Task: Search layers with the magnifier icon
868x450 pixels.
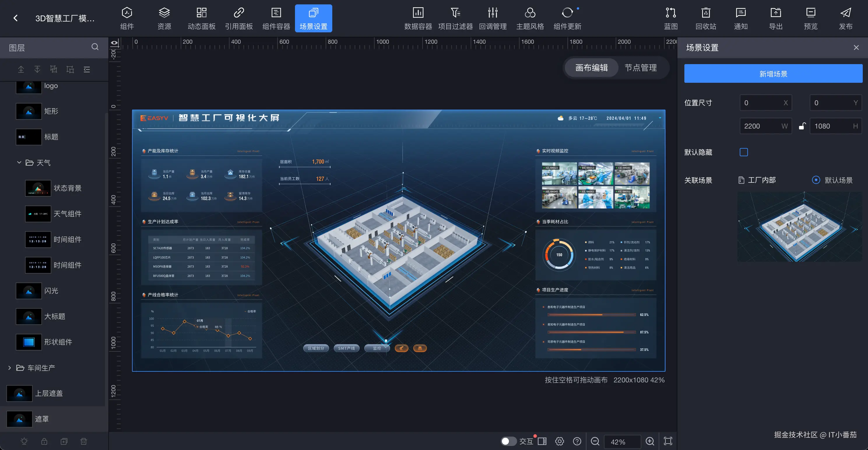Action: (95, 47)
